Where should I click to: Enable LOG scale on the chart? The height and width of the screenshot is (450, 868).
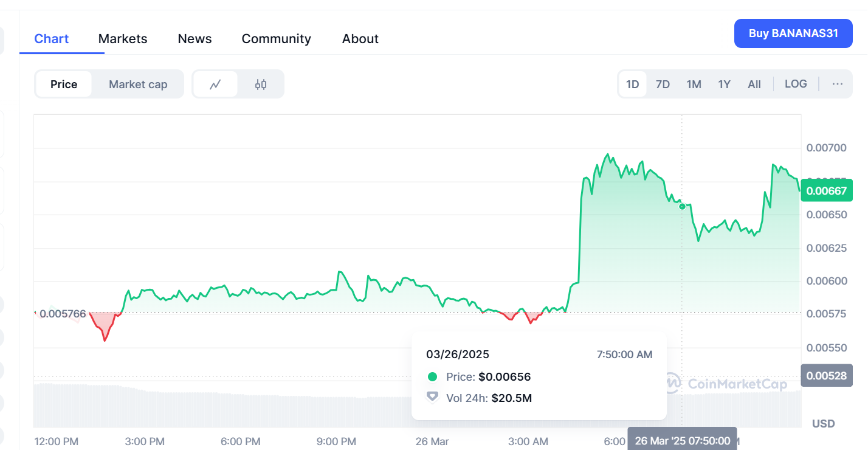tap(795, 84)
